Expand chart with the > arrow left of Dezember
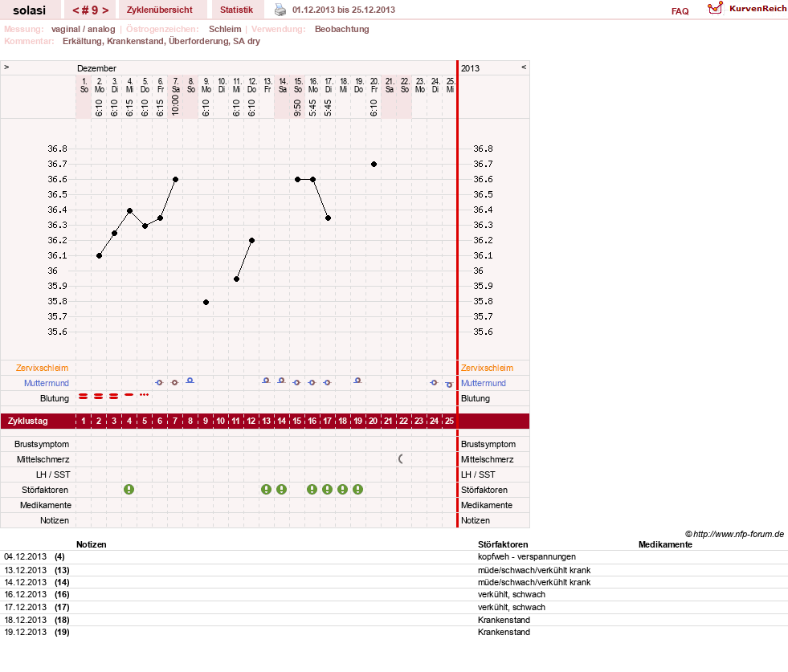Image resolution: width=788 pixels, height=672 pixels. (x=6, y=67)
